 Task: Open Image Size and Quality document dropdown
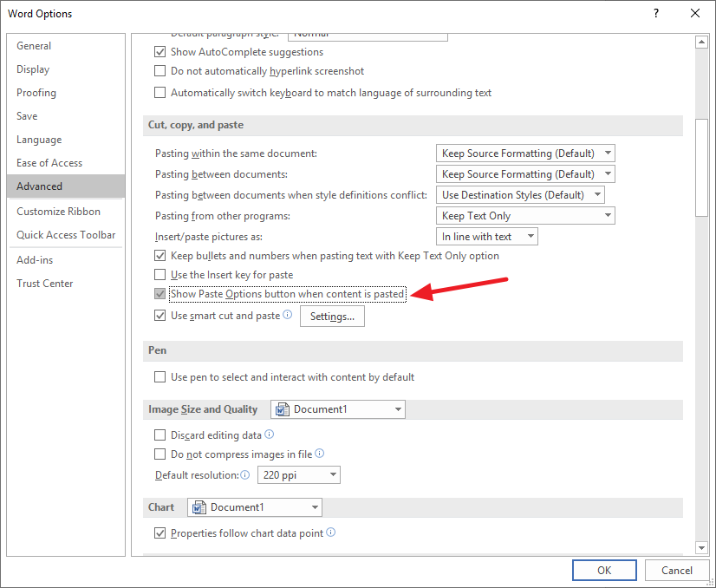point(338,409)
